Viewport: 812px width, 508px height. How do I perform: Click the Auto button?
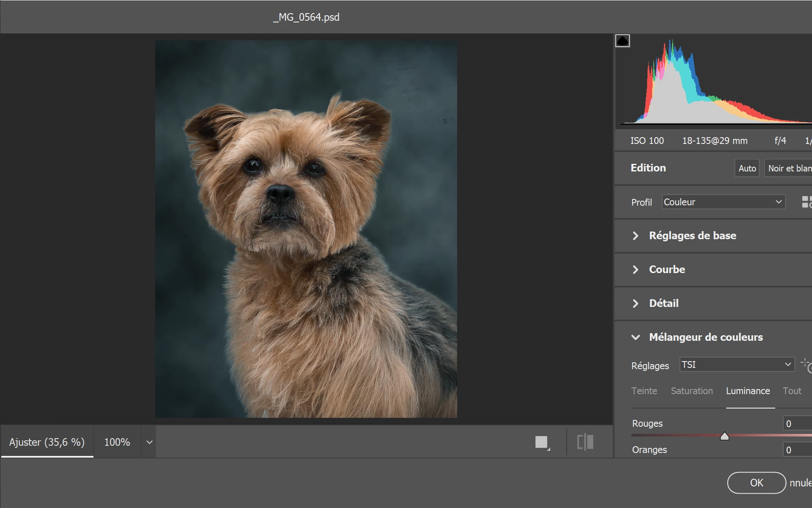point(747,168)
